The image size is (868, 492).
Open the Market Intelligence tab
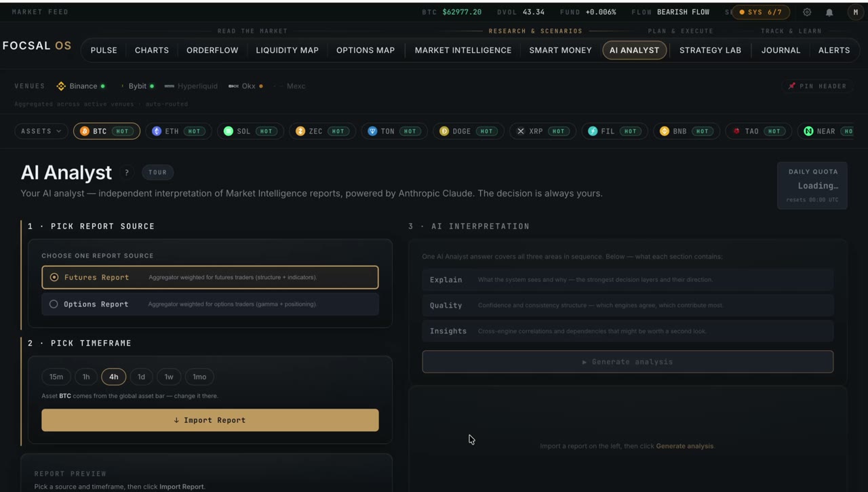point(463,50)
